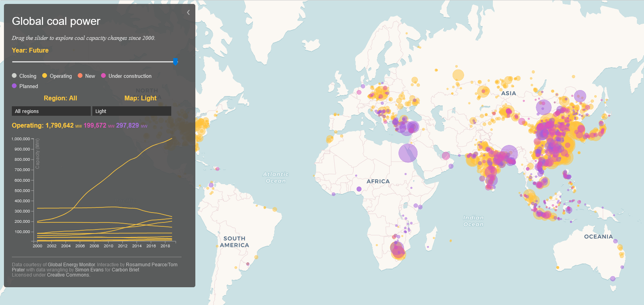Click the grey Closing legend dot
Image resolution: width=644 pixels, height=305 pixels.
coord(14,75)
